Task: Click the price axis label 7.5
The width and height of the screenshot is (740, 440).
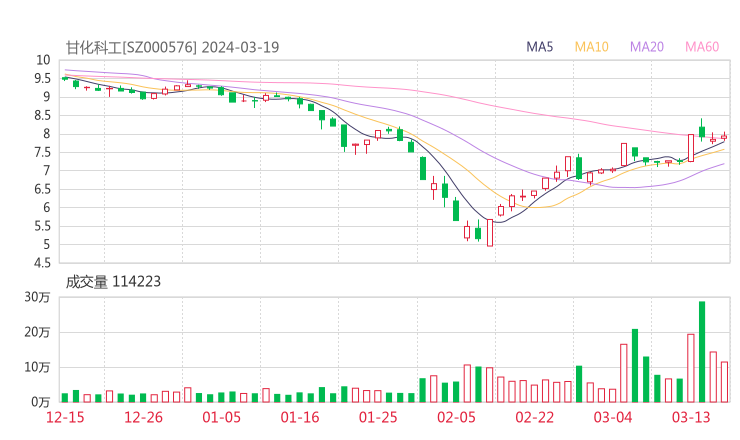Action: (42, 152)
